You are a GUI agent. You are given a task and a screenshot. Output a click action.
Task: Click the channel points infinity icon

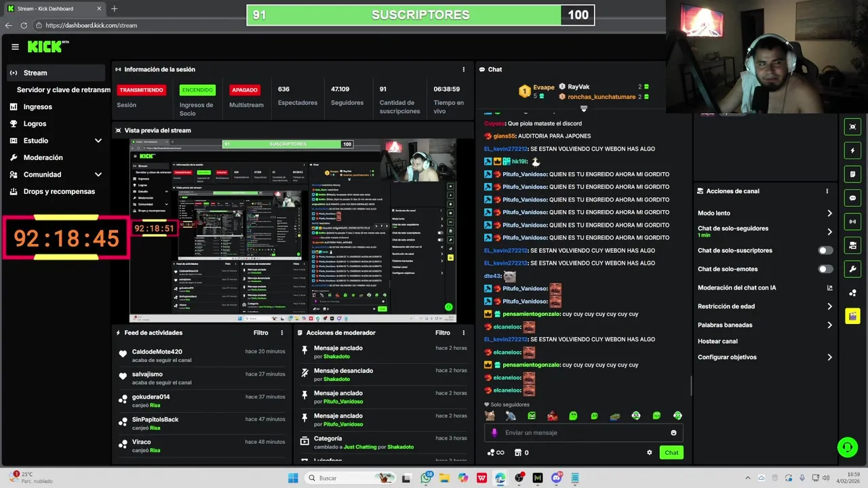[x=496, y=453]
